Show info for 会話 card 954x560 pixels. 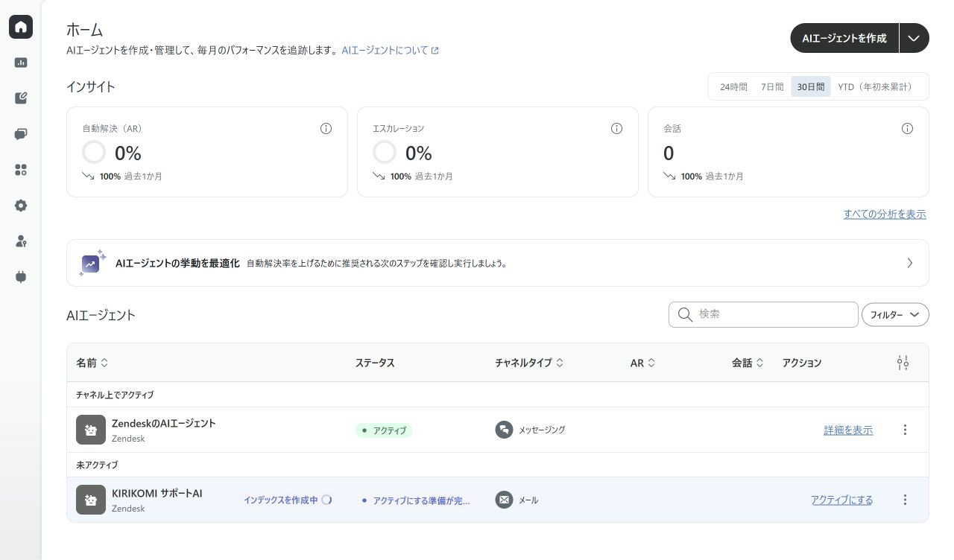click(x=907, y=128)
